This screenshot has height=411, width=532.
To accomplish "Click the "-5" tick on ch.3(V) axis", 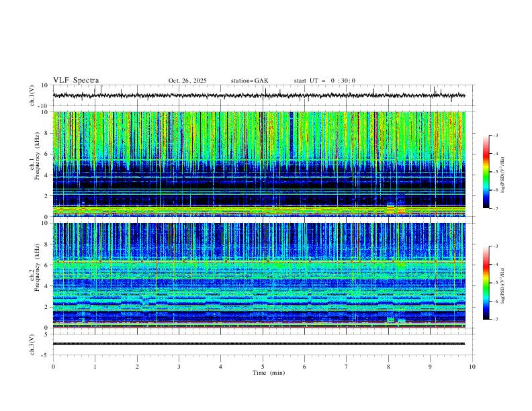I will click(46, 355).
